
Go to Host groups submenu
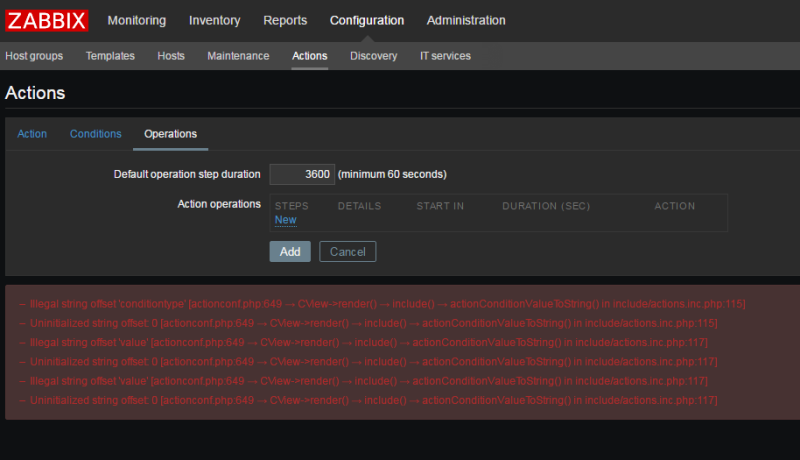(x=34, y=56)
